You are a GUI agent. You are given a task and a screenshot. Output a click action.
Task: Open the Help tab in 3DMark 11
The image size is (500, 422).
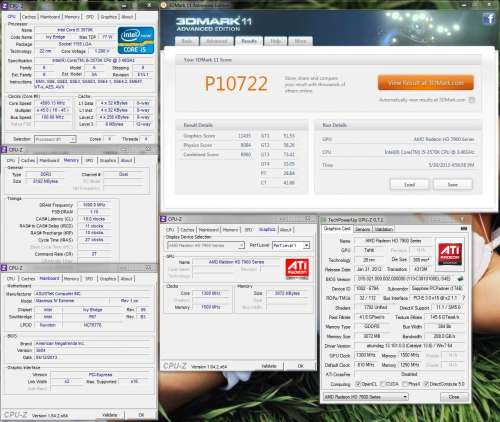(275, 41)
